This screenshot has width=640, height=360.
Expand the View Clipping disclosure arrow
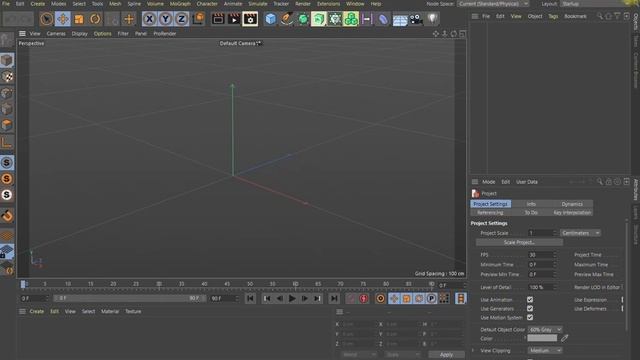[473, 350]
